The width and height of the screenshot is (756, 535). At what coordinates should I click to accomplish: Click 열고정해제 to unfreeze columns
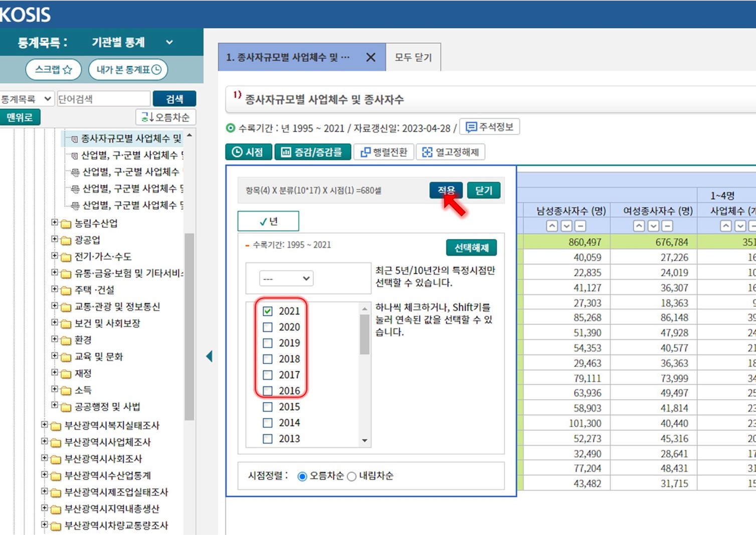point(450,152)
